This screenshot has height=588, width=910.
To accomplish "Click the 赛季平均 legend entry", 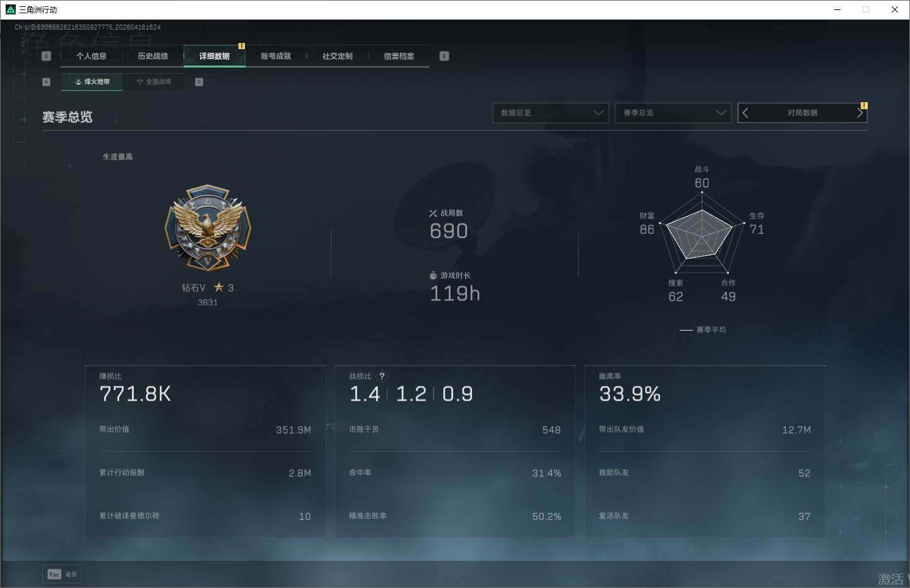I will coord(703,330).
